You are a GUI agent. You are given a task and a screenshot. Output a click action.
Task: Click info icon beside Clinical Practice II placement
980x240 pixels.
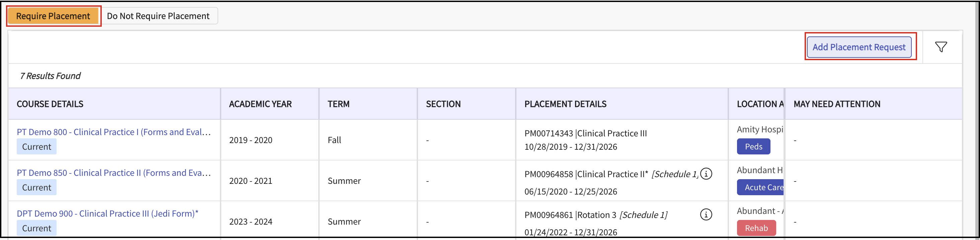click(x=706, y=174)
